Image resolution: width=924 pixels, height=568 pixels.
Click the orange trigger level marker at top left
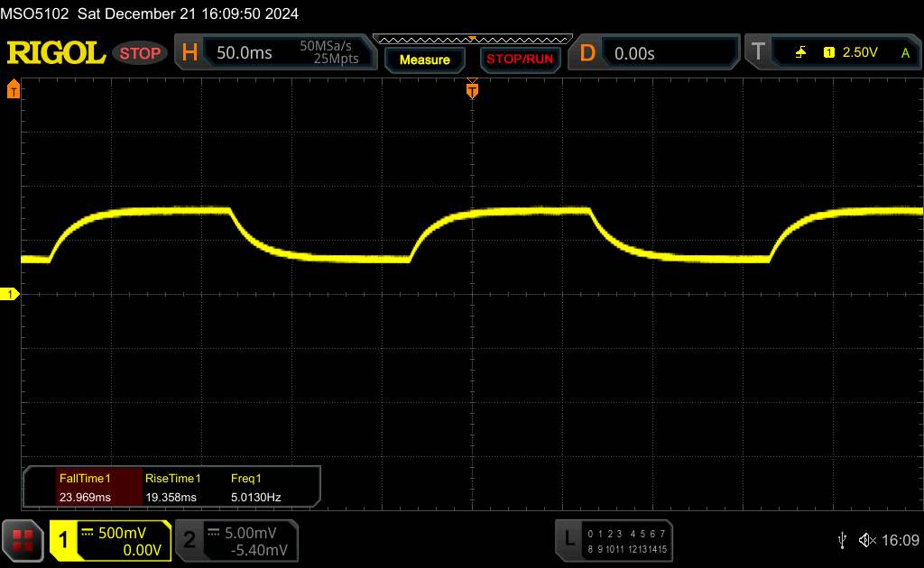point(14,89)
